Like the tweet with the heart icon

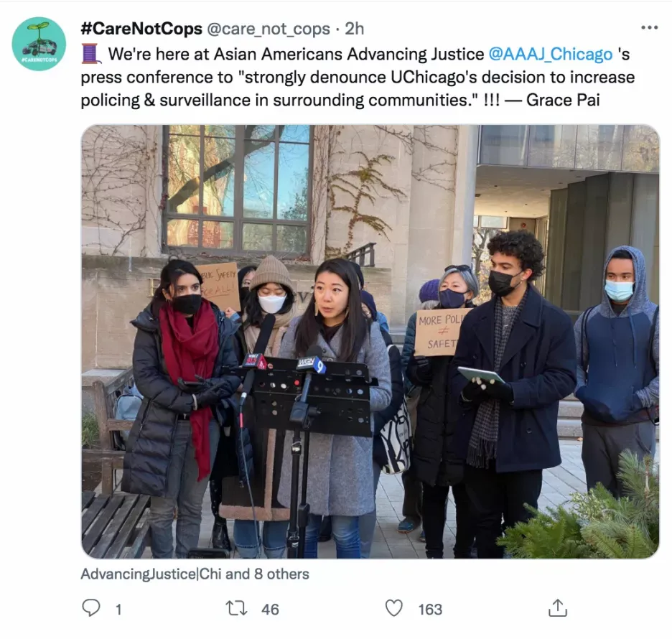point(394,608)
